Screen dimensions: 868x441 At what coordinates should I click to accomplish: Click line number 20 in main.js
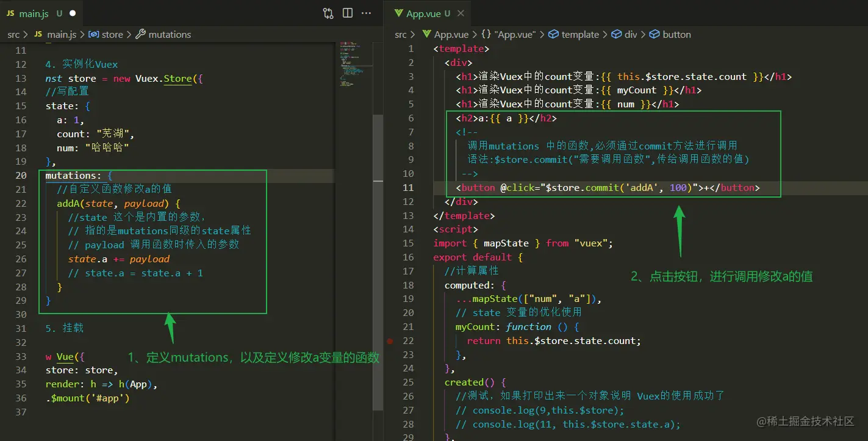(x=21, y=175)
